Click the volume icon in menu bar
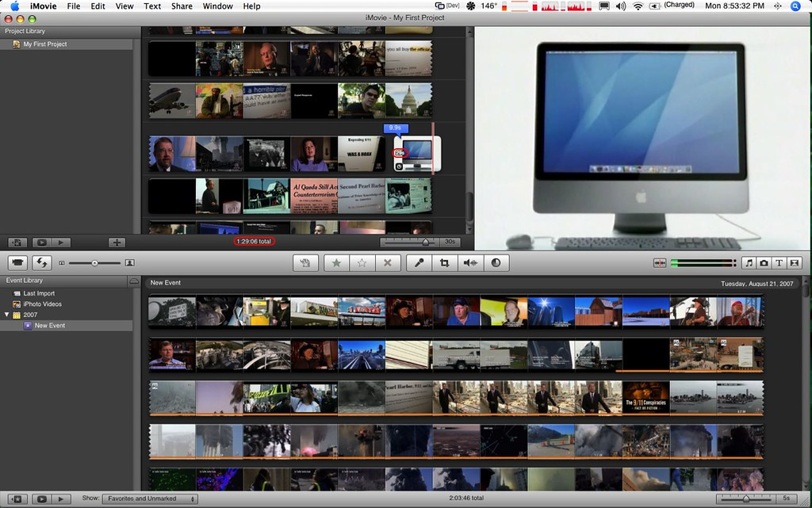 tap(620, 6)
